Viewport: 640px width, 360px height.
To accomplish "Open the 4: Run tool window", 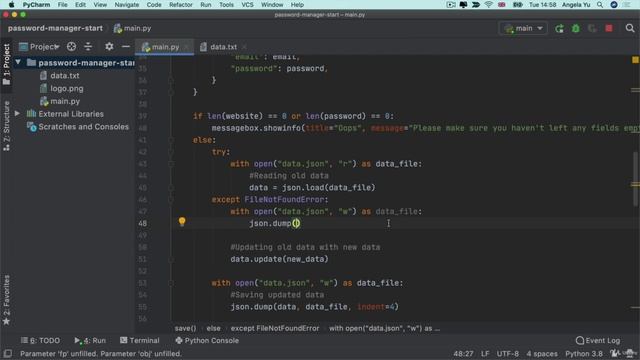I will 90,340.
